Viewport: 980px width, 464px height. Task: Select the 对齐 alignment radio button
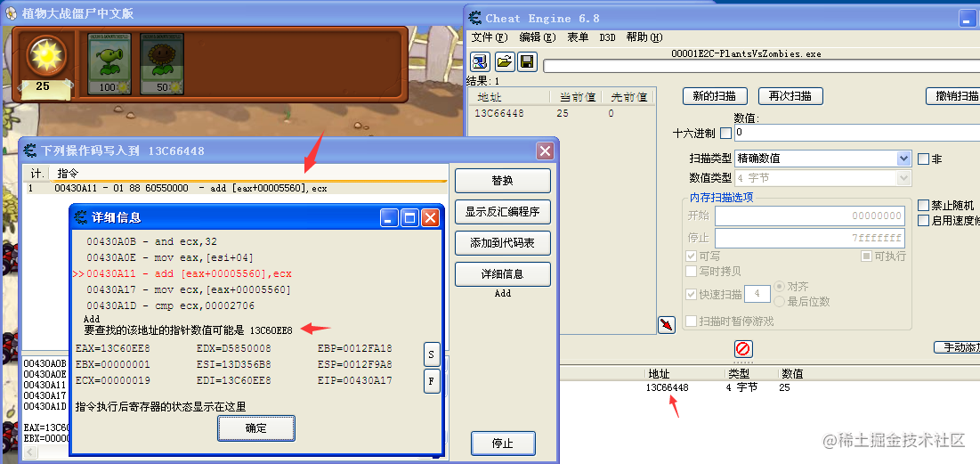[780, 287]
